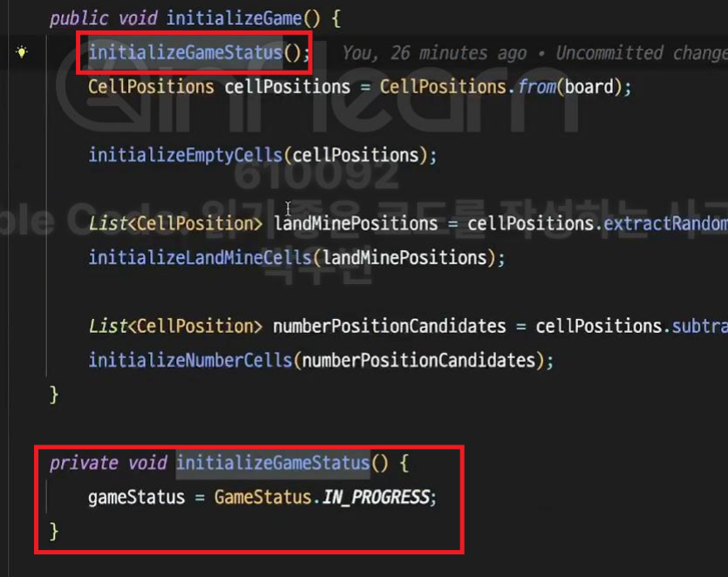This screenshot has width=728, height=577.
Task: Click the IN_PROGRESS enum constant
Action: click(x=376, y=497)
